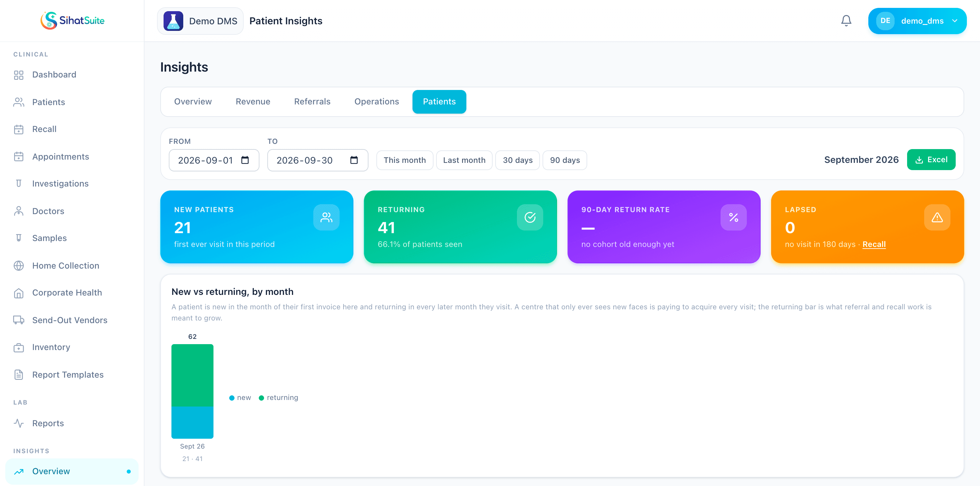Open Insights Overview in the sidebar

tap(72, 471)
